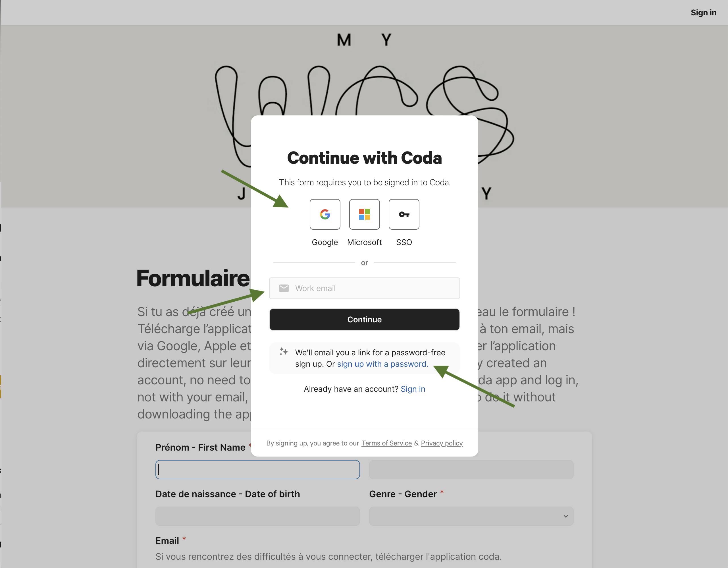This screenshot has height=568, width=728.
Task: Click the SSO key icon
Action: coord(403,215)
